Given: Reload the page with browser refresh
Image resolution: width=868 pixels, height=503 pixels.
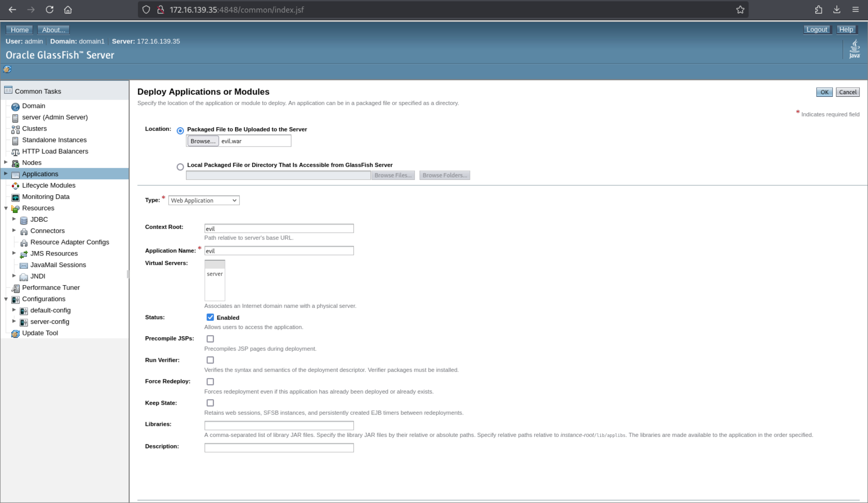Looking at the screenshot, I should (50, 10).
